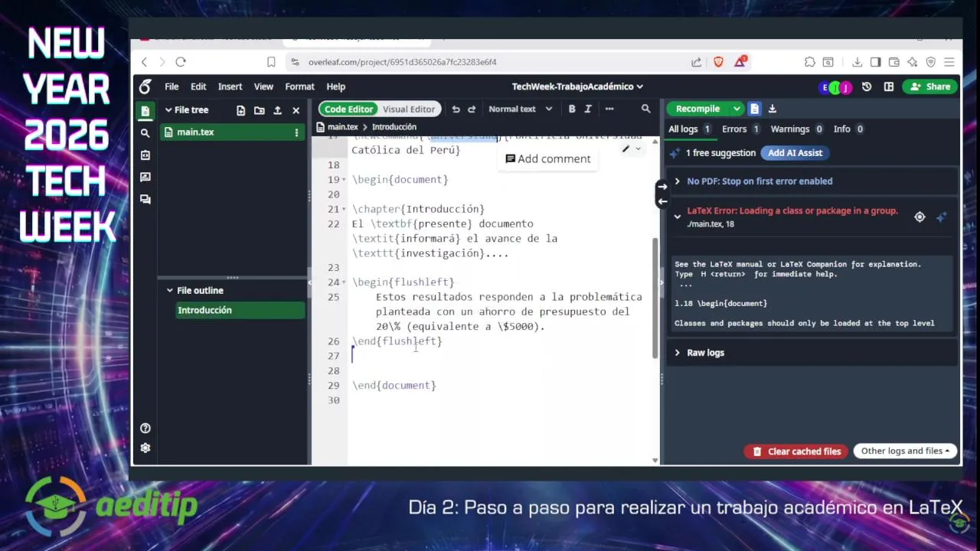This screenshot has width=980, height=551.
Task: Apply bold formatting
Action: tap(572, 109)
